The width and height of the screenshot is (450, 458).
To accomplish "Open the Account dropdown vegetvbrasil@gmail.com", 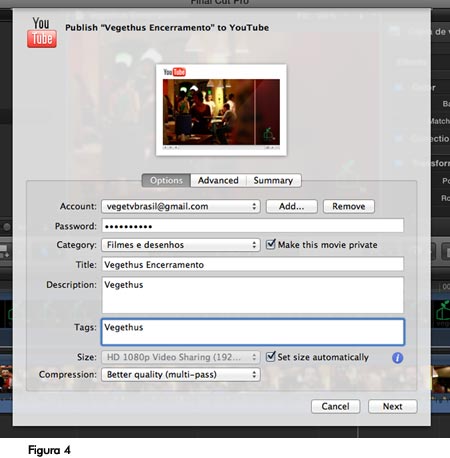I will [x=181, y=206].
